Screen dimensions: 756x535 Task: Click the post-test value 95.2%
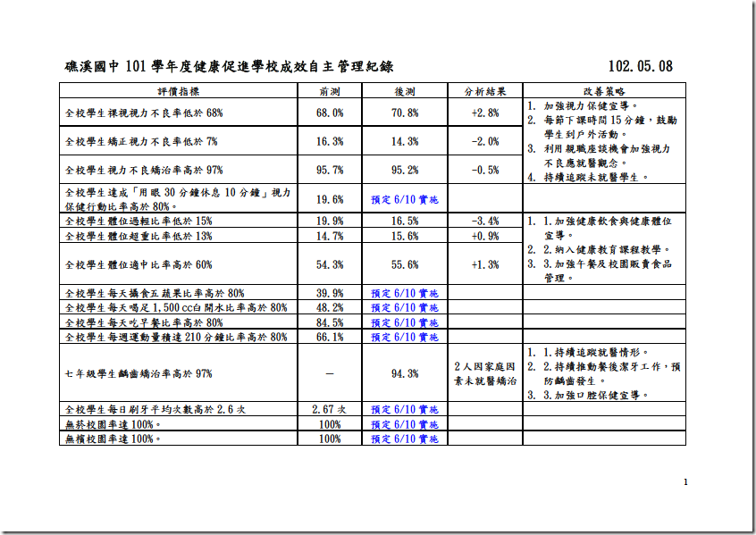coord(405,170)
